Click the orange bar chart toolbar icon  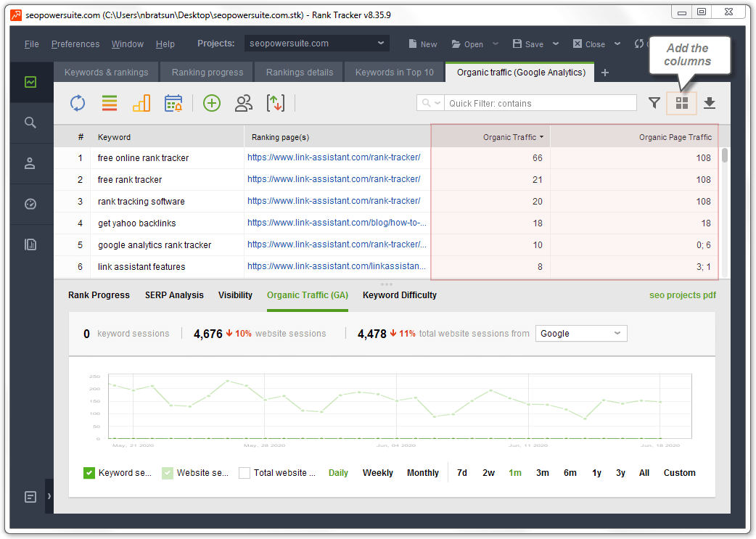pos(141,103)
